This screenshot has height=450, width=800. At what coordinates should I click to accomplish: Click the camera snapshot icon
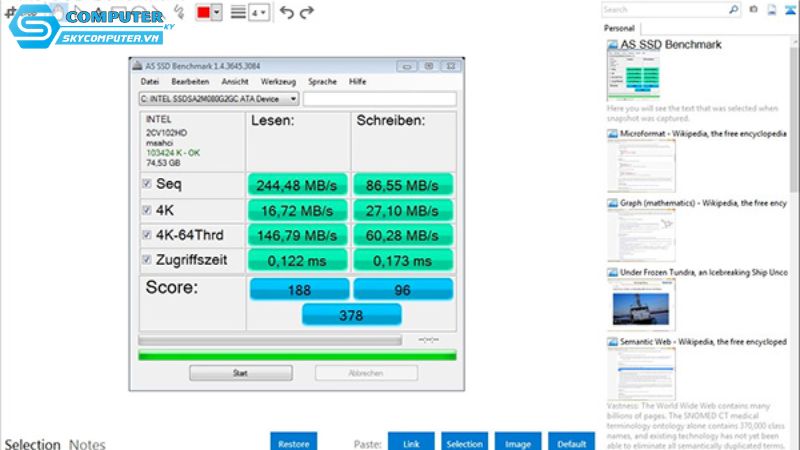pyautogui.click(x=754, y=9)
